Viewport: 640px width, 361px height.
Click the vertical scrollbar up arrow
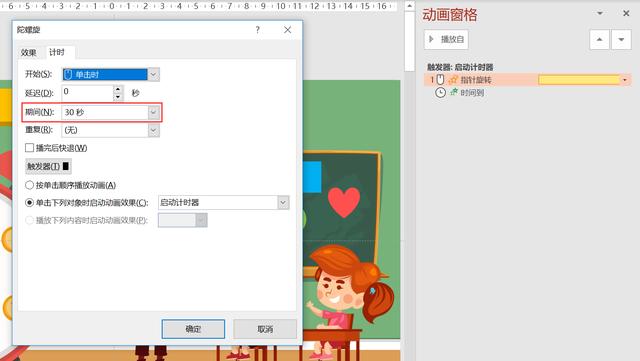[x=410, y=6]
